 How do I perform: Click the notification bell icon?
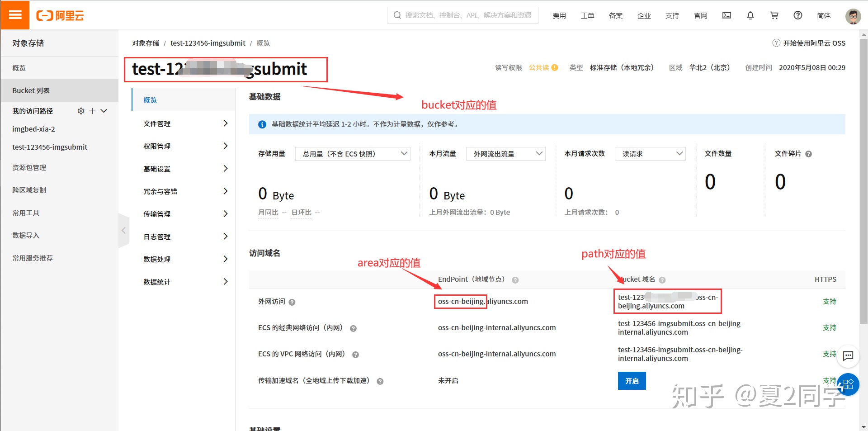750,15
